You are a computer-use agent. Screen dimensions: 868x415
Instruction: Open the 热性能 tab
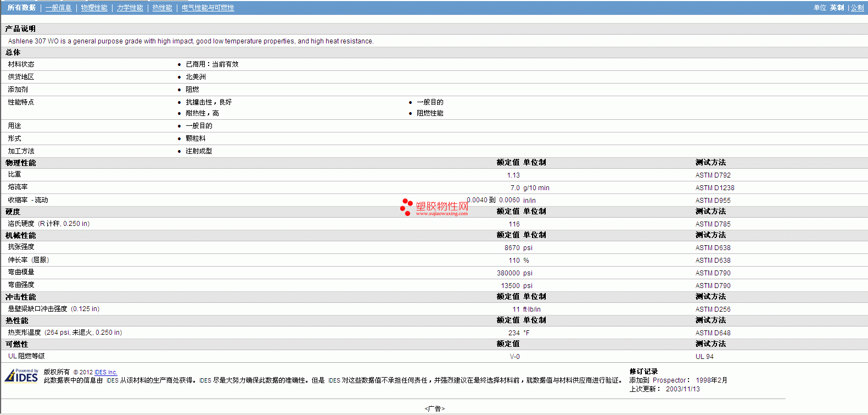tap(162, 8)
